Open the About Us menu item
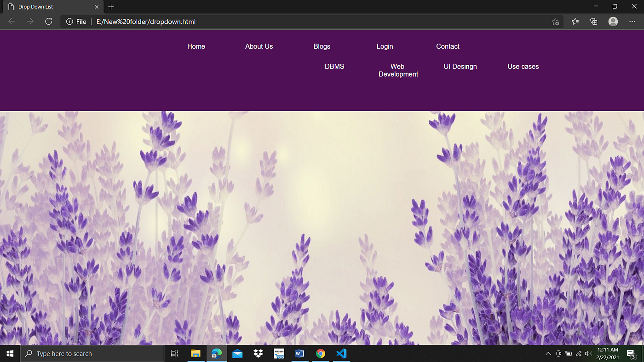The width and height of the screenshot is (644, 362). tap(259, 46)
